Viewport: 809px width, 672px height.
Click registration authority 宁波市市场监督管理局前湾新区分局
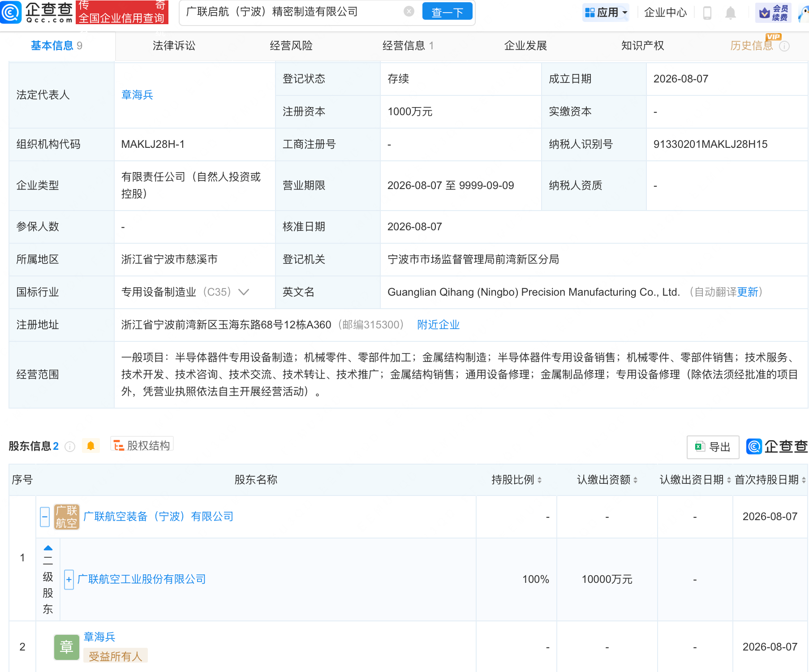(473, 259)
